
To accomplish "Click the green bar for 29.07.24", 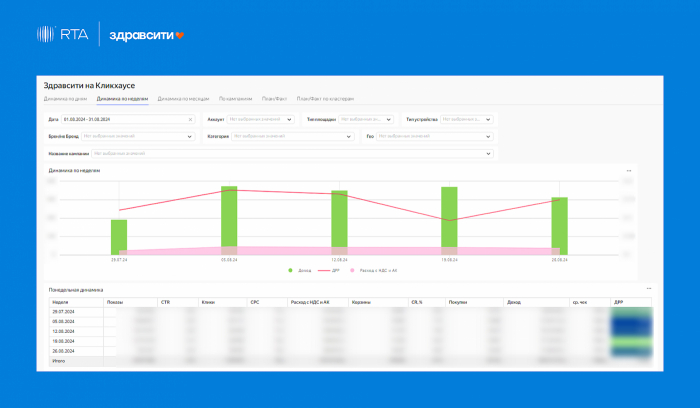I will 119,237.
